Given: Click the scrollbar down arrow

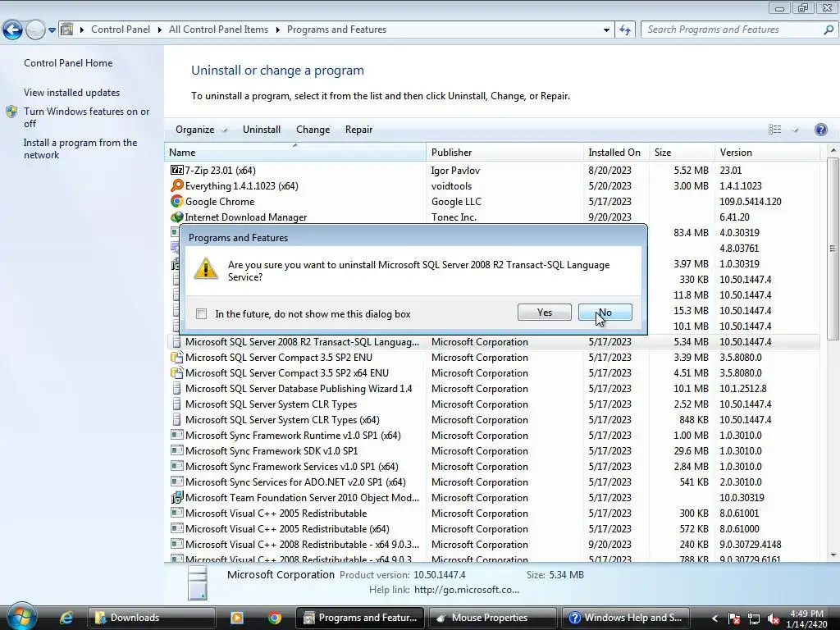Looking at the screenshot, I should point(832,555).
